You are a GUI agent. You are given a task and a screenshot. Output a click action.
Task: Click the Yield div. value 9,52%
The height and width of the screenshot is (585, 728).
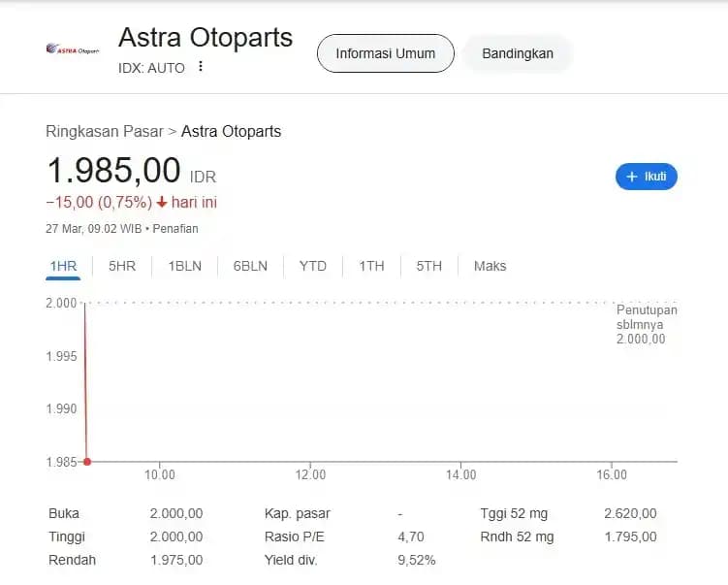(x=417, y=560)
